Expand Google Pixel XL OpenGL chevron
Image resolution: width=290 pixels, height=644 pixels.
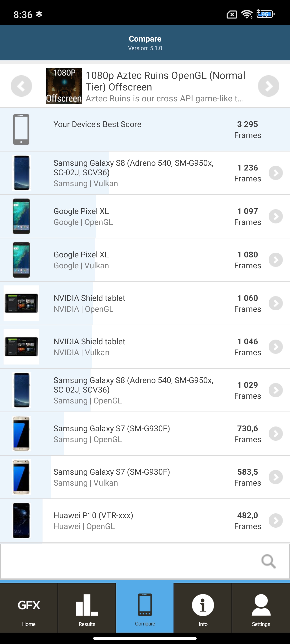pos(275,216)
